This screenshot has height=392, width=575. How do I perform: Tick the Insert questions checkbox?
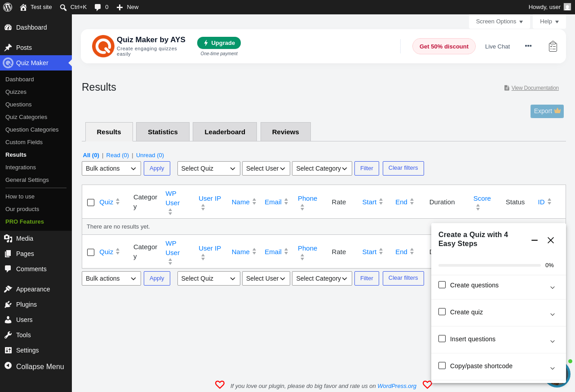[x=442, y=339]
